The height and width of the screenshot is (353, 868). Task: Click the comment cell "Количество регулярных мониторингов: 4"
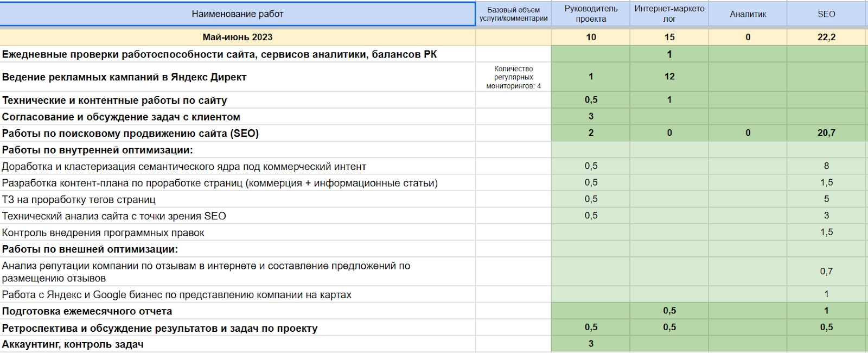click(513, 77)
